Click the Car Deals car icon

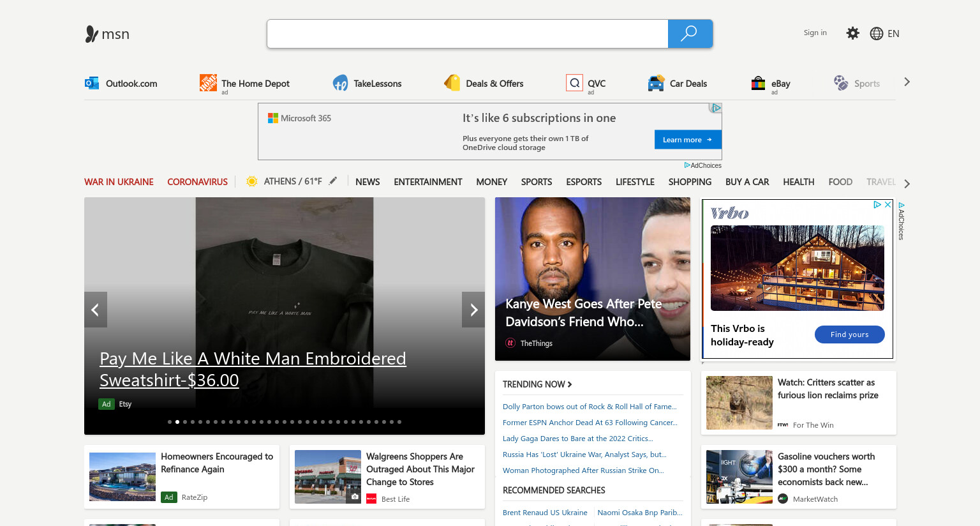656,83
